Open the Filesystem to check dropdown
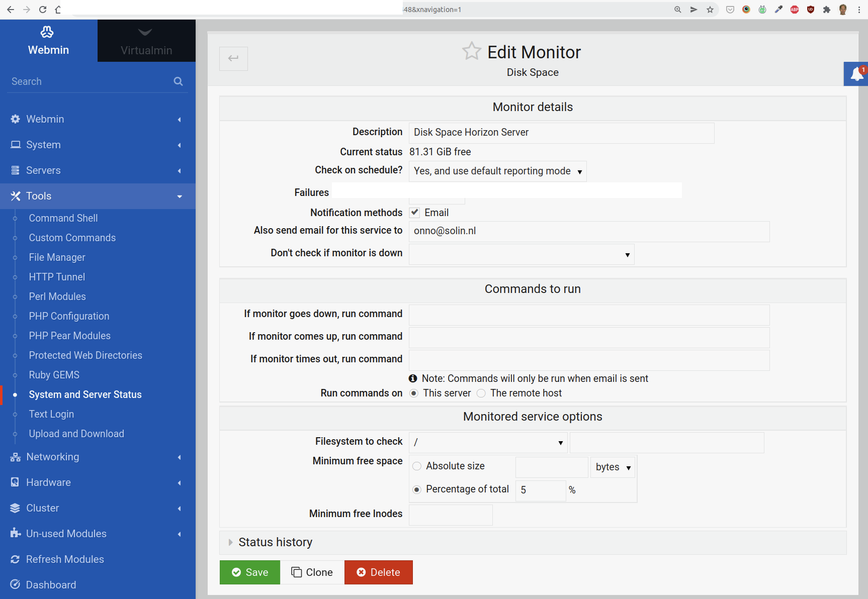Image resolution: width=868 pixels, height=599 pixels. coord(488,443)
